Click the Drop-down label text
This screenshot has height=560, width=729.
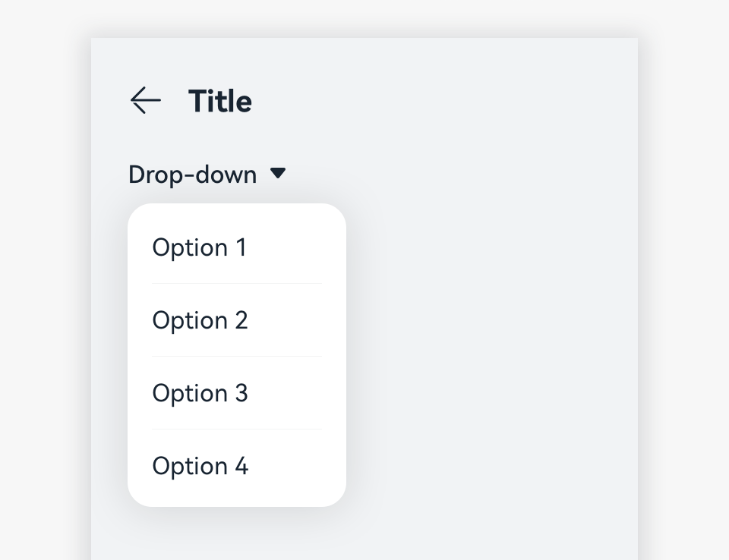point(192,175)
